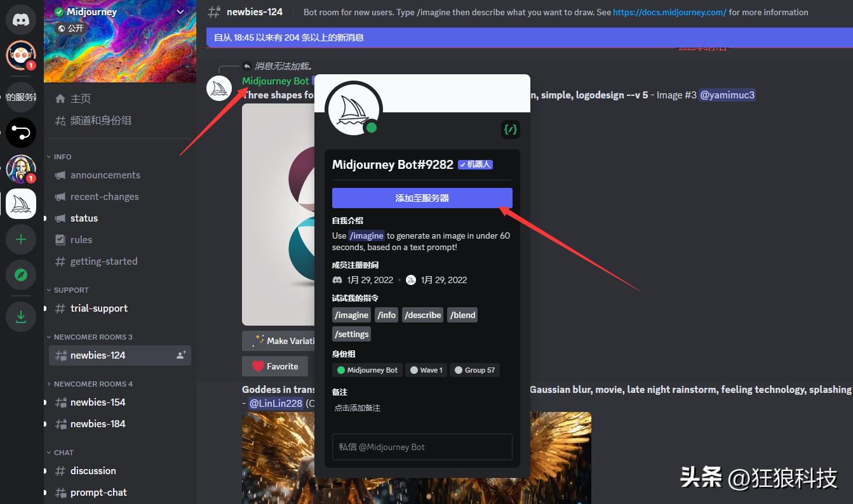Open the rules channel
Image resolution: width=853 pixels, height=504 pixels.
point(119,240)
